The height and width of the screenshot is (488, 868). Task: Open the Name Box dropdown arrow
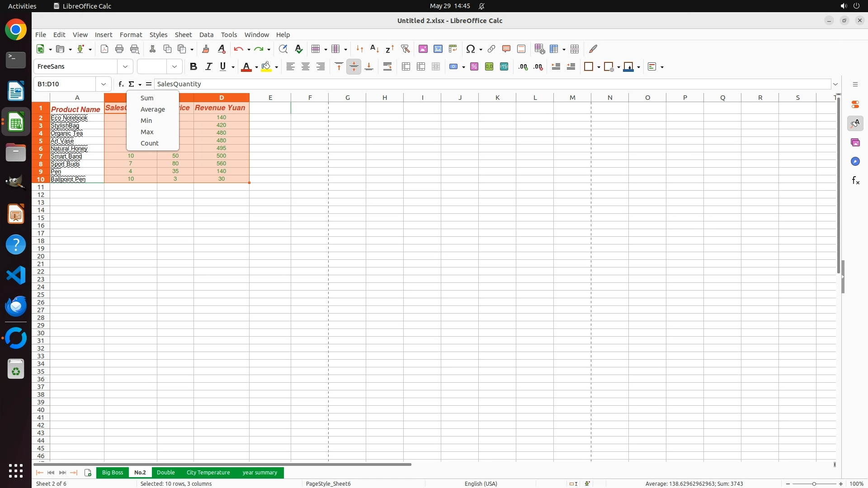point(104,84)
